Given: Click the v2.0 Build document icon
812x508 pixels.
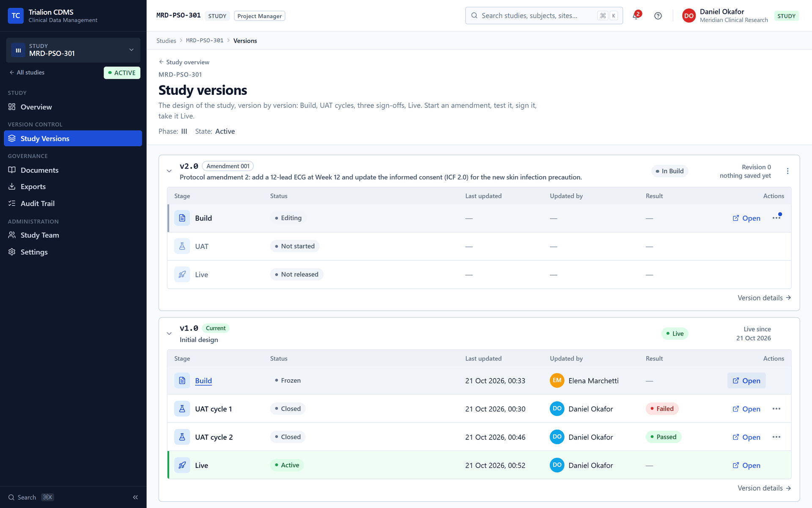Looking at the screenshot, I should (x=182, y=218).
